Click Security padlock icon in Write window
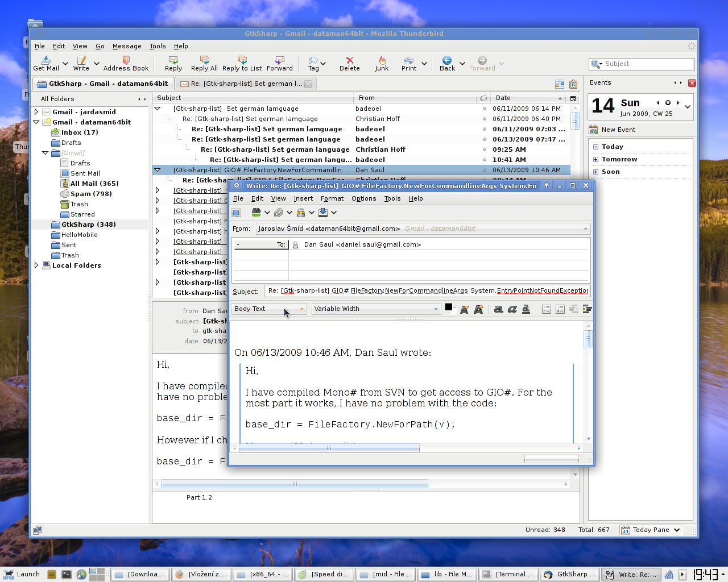728x582 pixels. click(301, 212)
